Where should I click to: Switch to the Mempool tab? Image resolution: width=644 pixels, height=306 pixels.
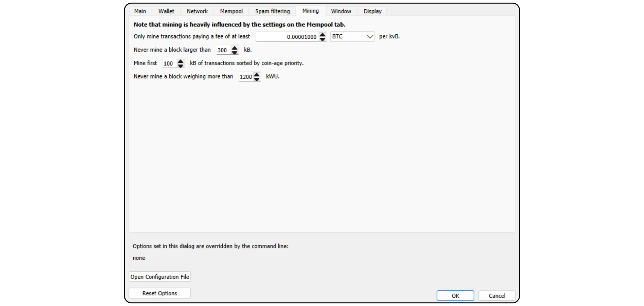(231, 11)
